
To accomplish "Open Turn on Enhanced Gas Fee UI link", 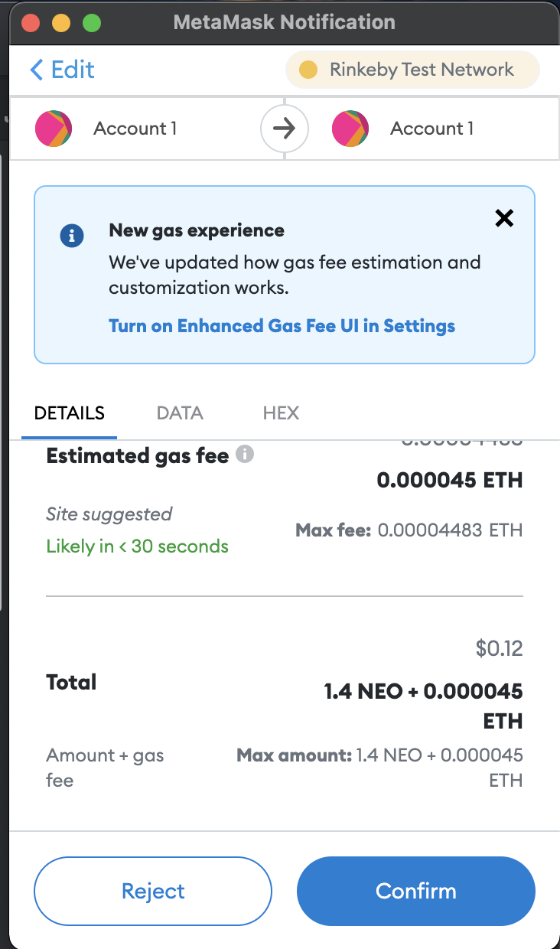I will click(x=282, y=326).
